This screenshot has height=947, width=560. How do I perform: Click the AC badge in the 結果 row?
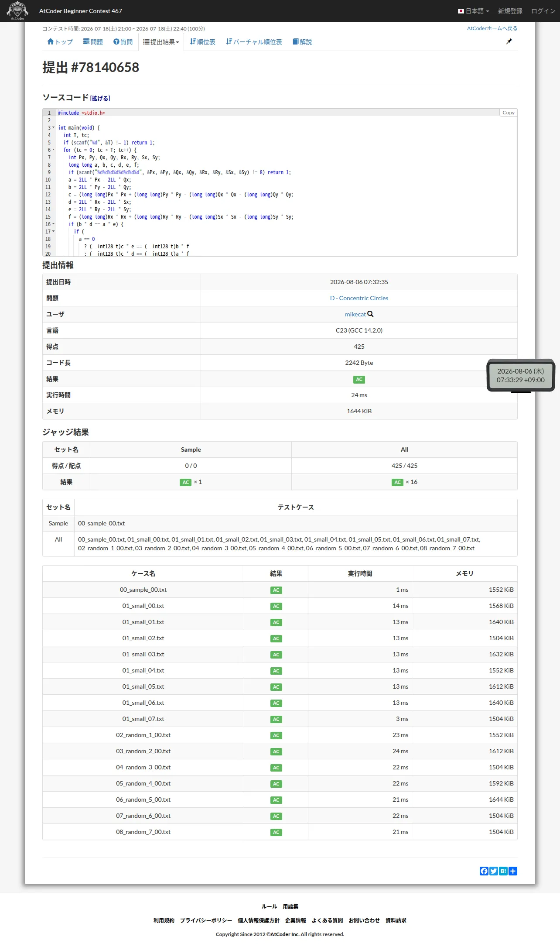359,379
